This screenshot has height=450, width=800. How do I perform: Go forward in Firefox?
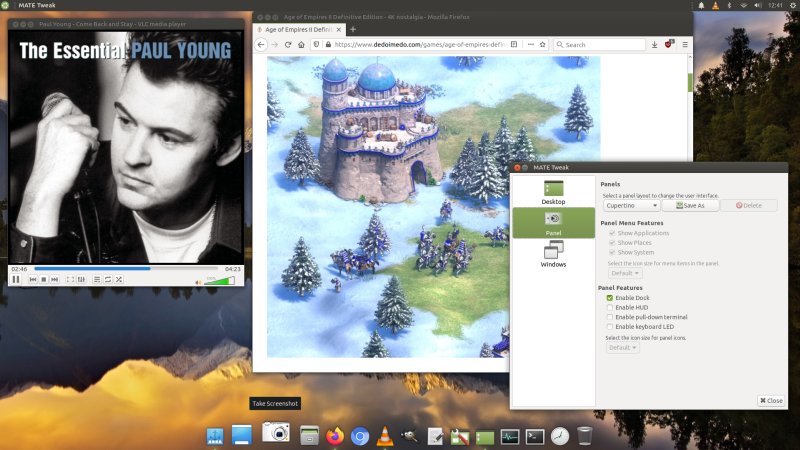[275, 44]
